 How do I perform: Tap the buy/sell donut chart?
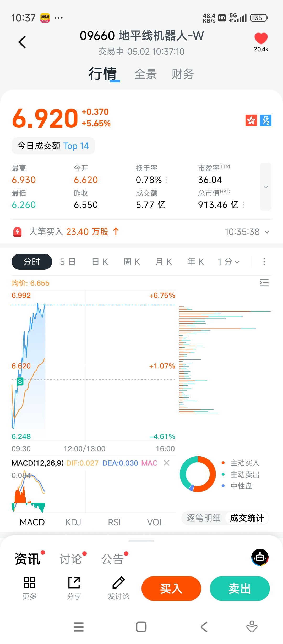pos(198,474)
